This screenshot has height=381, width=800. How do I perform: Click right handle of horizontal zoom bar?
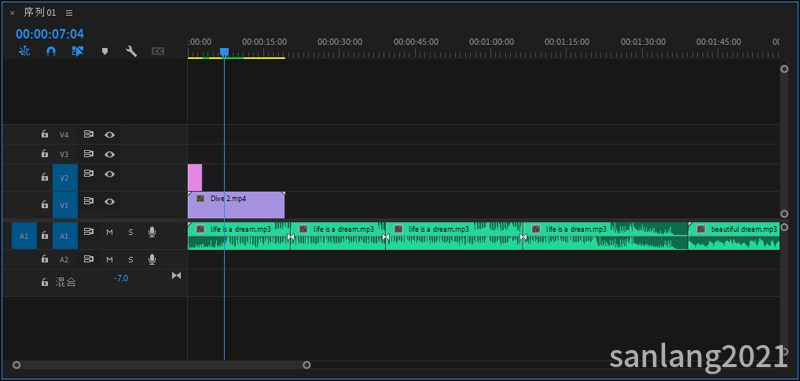pyautogui.click(x=307, y=365)
